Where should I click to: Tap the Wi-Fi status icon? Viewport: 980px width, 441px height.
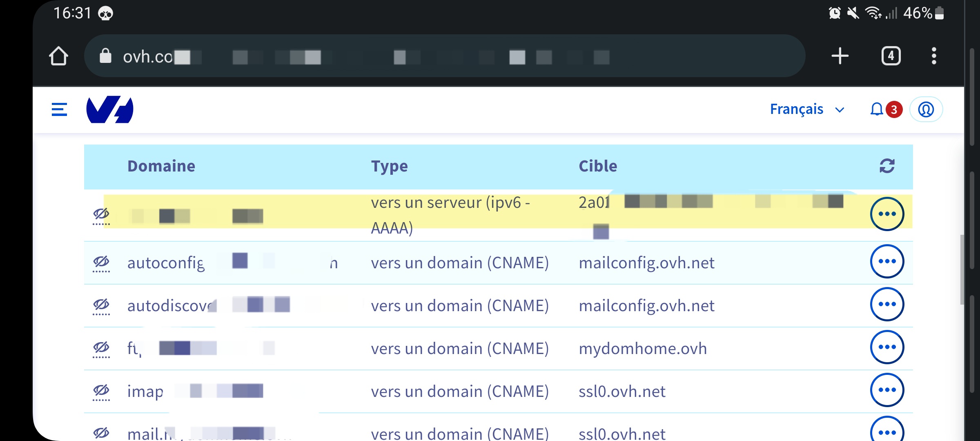tap(873, 13)
